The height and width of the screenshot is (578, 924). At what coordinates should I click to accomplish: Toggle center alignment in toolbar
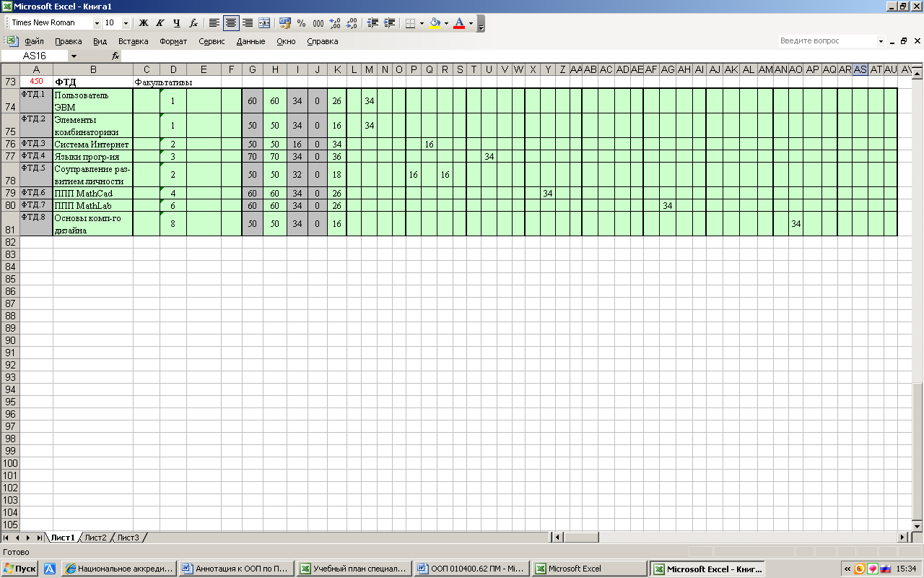click(x=231, y=23)
